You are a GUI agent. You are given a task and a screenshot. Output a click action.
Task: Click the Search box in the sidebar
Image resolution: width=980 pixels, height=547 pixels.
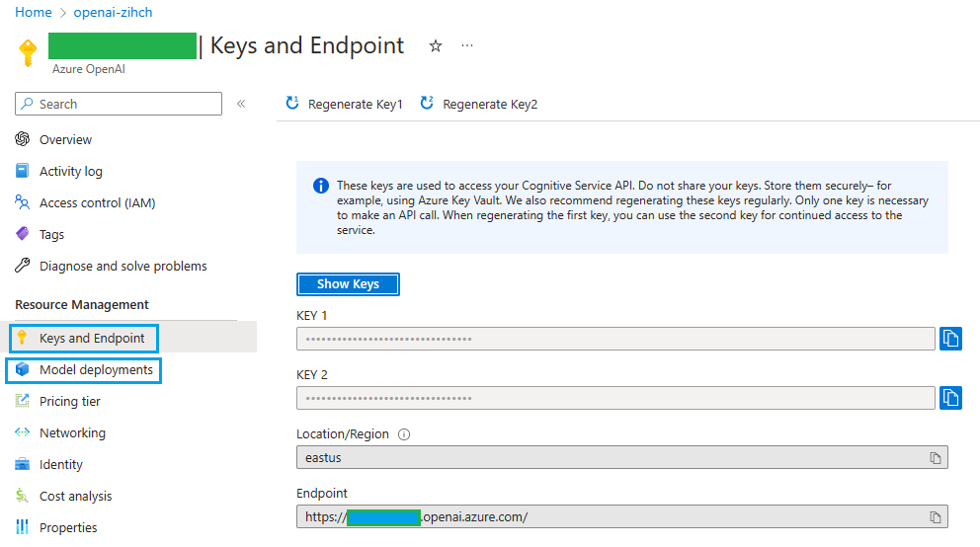tap(119, 104)
